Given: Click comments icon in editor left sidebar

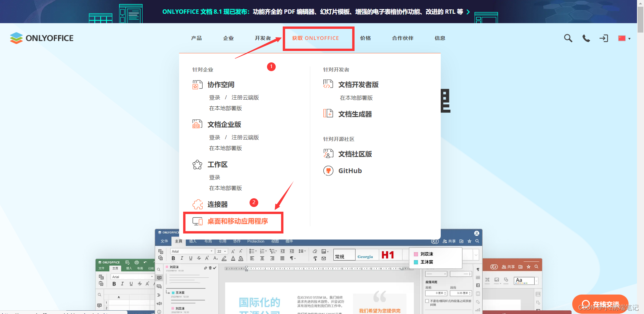Looking at the screenshot, I should pyautogui.click(x=159, y=278).
